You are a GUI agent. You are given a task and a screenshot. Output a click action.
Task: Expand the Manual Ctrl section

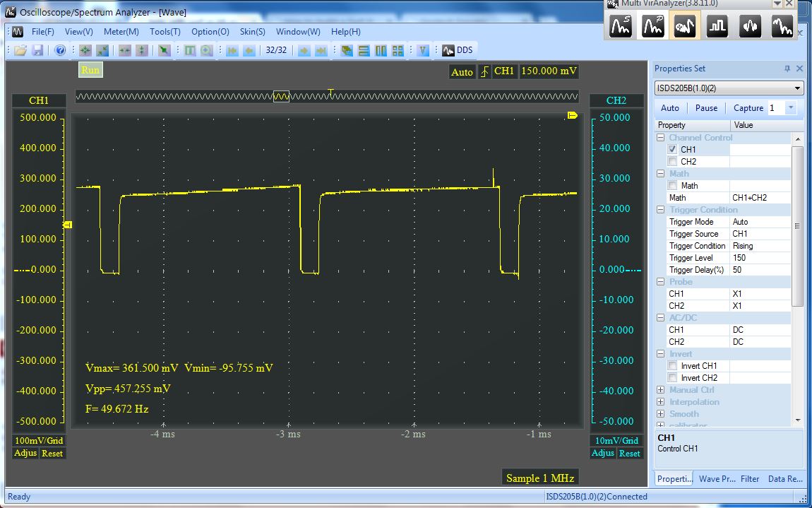click(660, 390)
